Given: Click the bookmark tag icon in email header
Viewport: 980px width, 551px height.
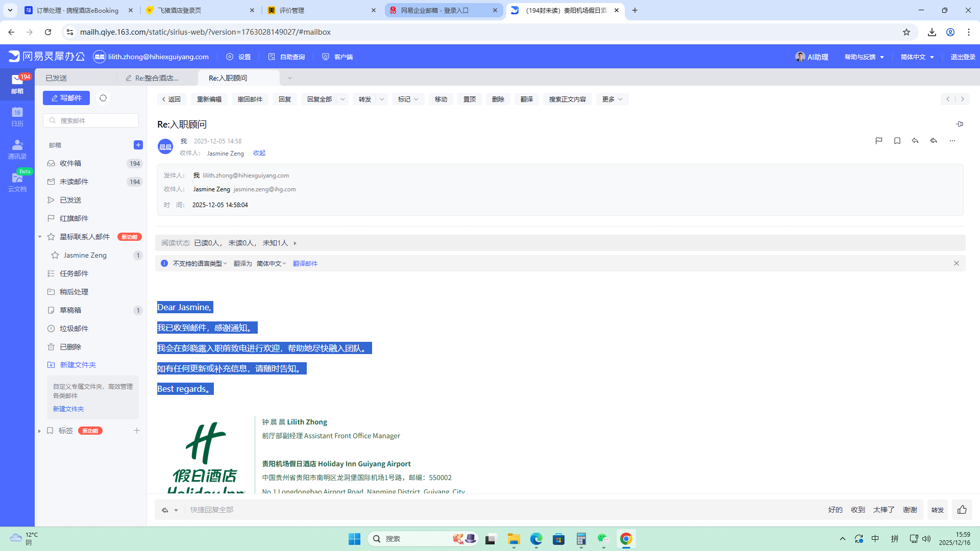Looking at the screenshot, I should click(897, 141).
